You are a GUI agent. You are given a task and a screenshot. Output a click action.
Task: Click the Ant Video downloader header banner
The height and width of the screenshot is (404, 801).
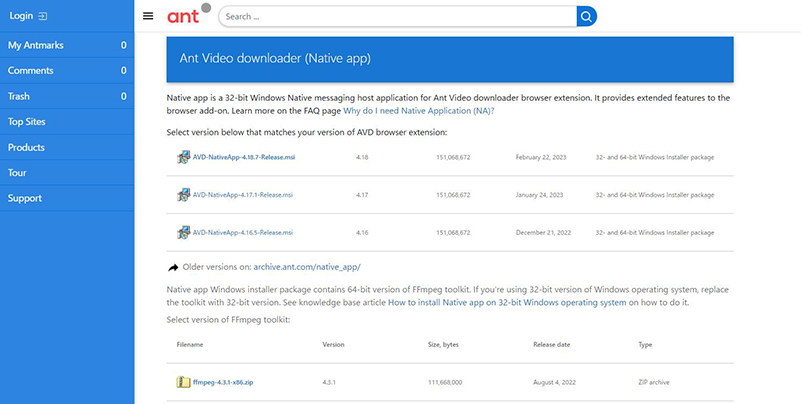(x=450, y=59)
